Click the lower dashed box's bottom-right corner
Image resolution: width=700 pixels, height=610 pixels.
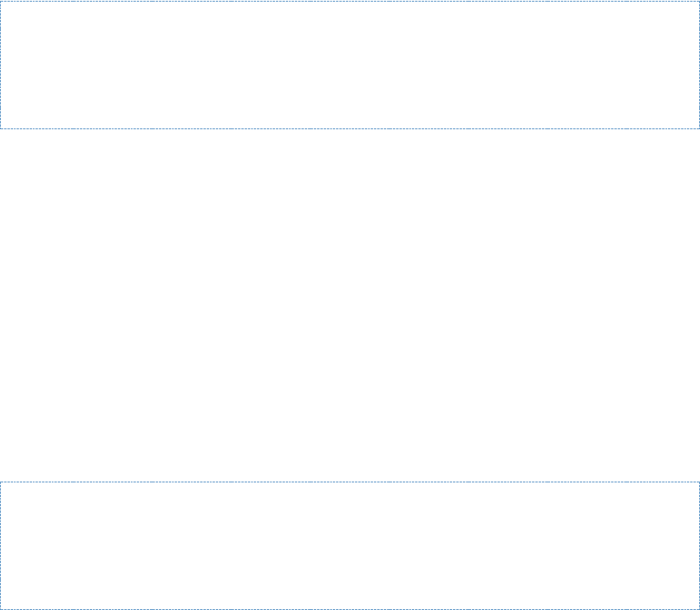[698, 608]
